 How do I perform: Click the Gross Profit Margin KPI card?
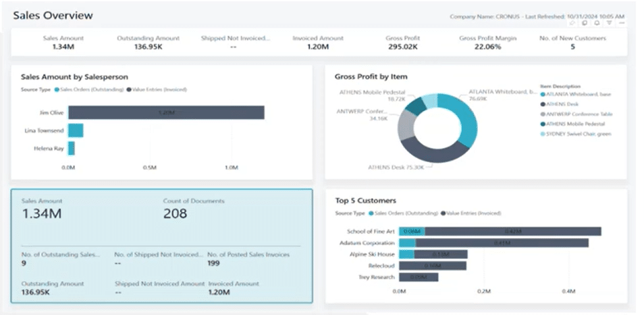coord(487,43)
